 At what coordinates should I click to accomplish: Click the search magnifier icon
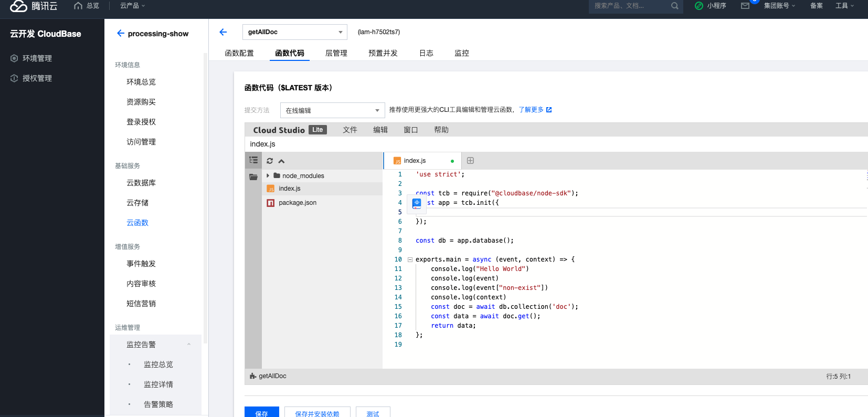point(675,6)
